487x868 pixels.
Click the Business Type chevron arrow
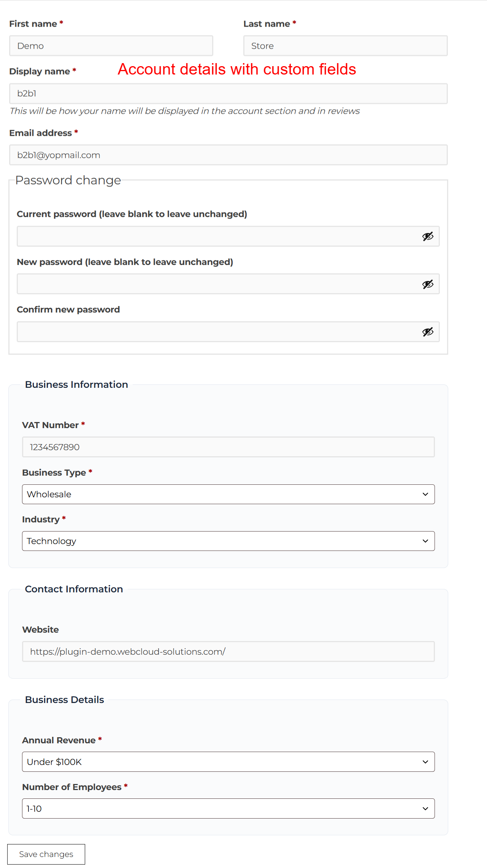[425, 494]
